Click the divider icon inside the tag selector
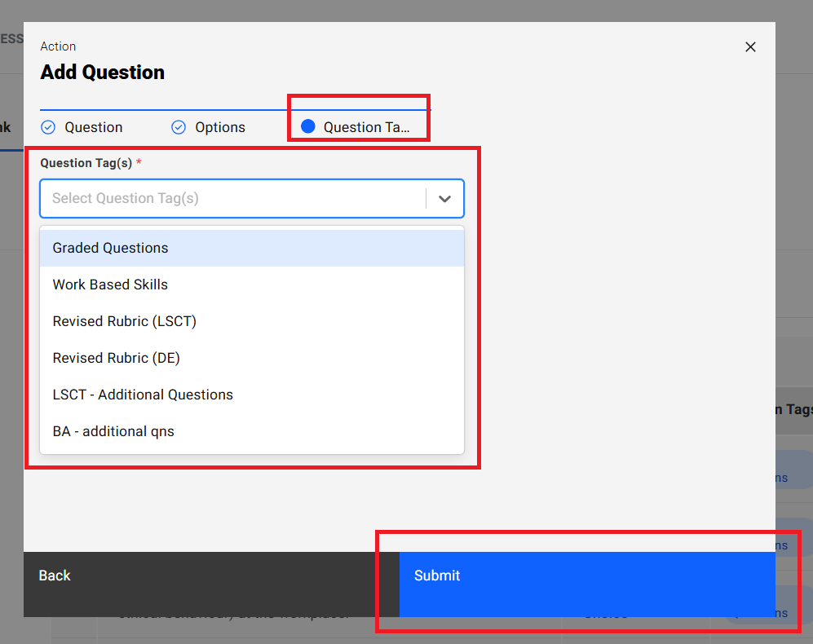The height and width of the screenshot is (644, 813). (425, 198)
